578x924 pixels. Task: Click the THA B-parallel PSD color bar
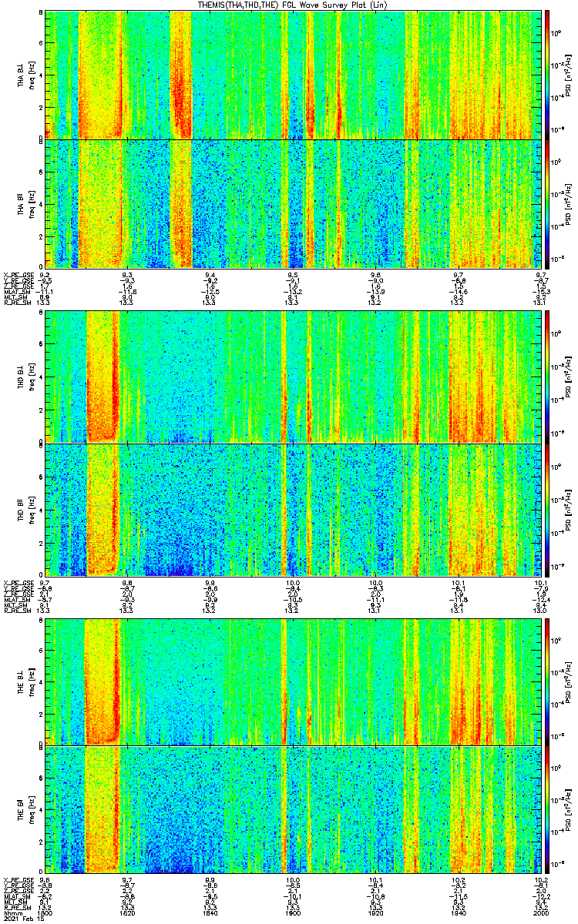click(546, 203)
